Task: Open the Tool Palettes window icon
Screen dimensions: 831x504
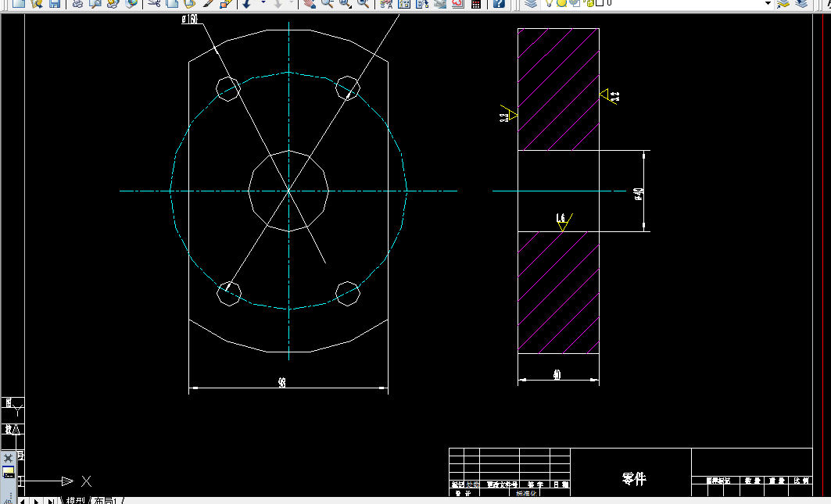Action: [x=422, y=3]
